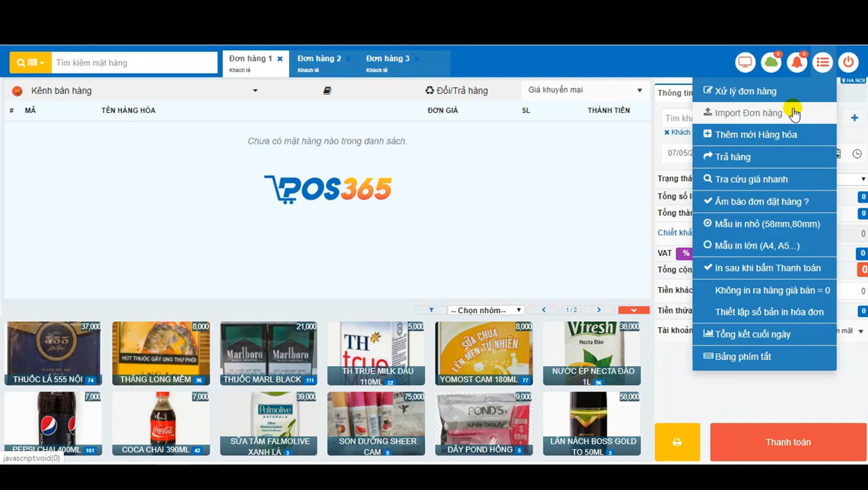Add SON DƯỠNG SHEER CAM product

(376, 423)
